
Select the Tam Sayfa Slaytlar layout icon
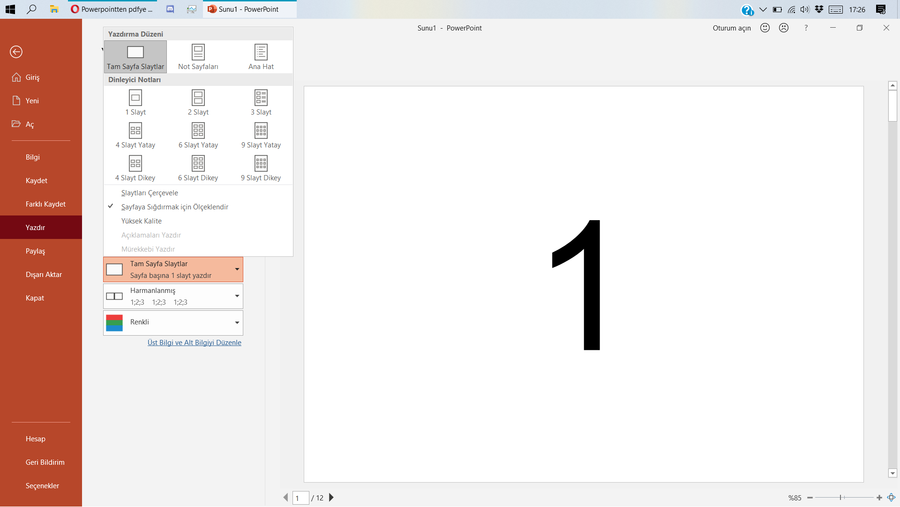tap(135, 53)
